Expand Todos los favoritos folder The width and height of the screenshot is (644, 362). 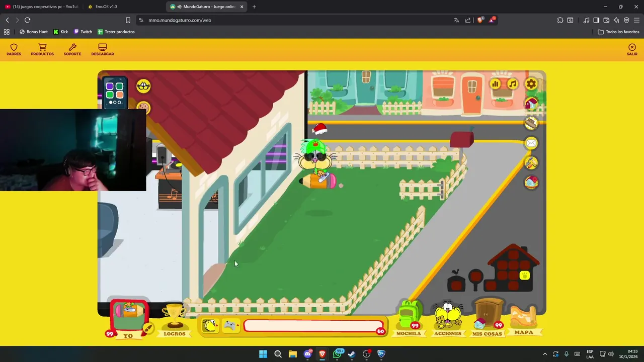pos(618,32)
